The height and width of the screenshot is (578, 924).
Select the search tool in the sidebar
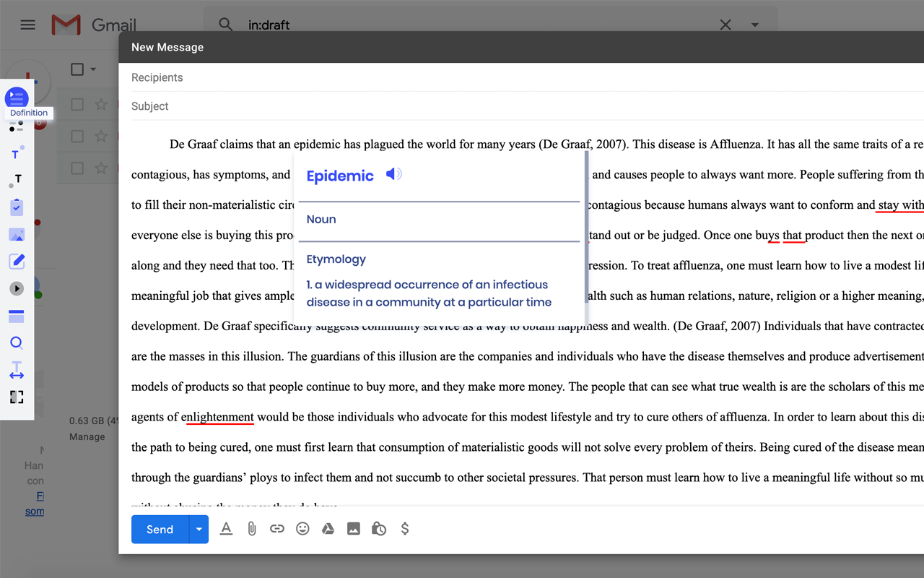[x=16, y=342]
